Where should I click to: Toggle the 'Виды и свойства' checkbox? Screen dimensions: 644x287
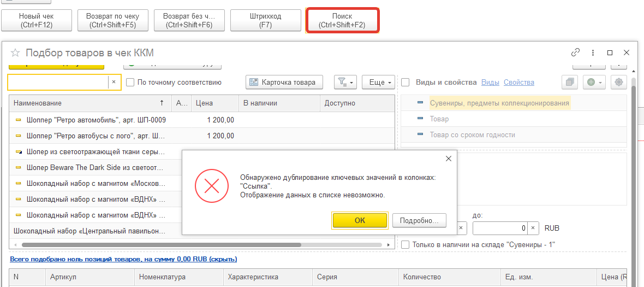coord(406,83)
